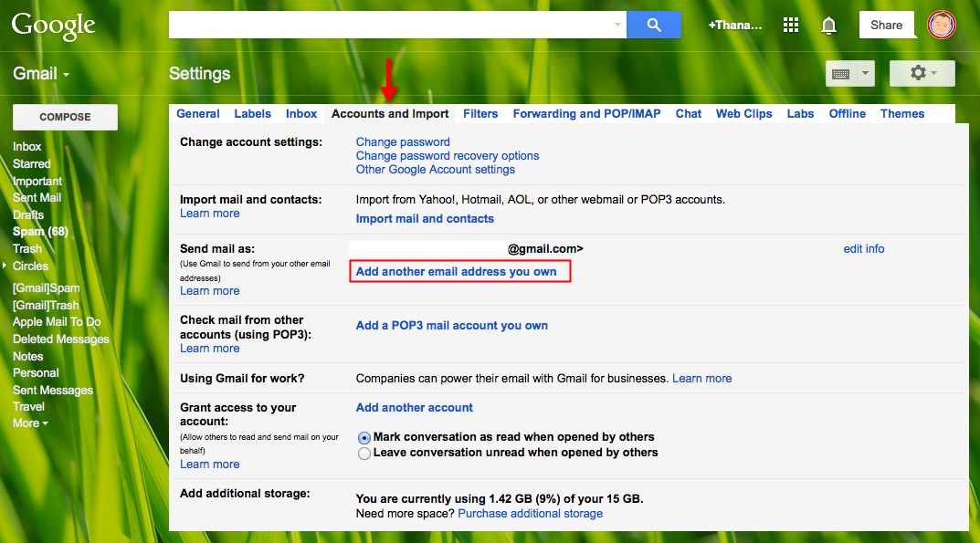Open the Trash folder

click(x=27, y=249)
